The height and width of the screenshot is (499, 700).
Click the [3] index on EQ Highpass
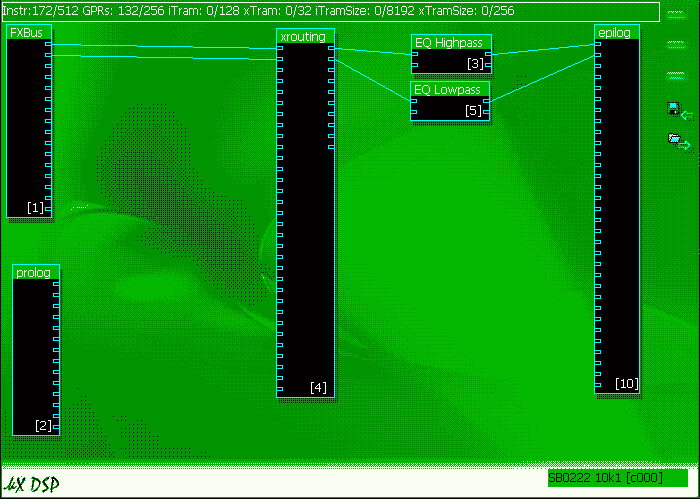[475, 64]
